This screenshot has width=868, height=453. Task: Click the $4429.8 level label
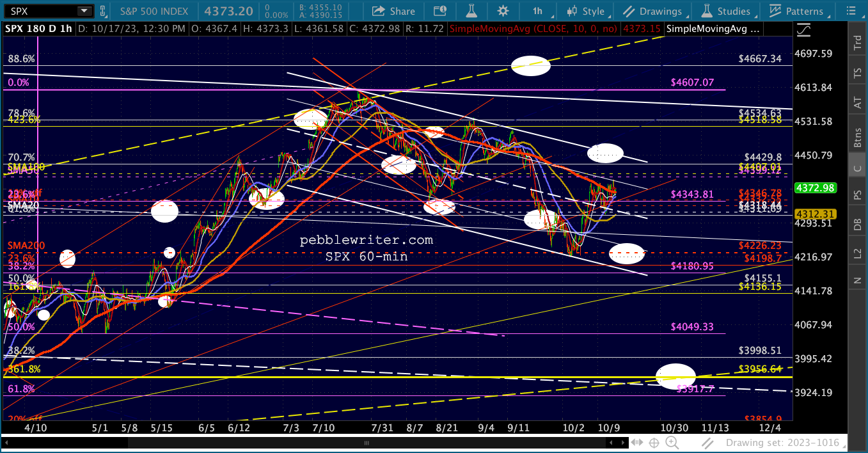click(x=763, y=157)
